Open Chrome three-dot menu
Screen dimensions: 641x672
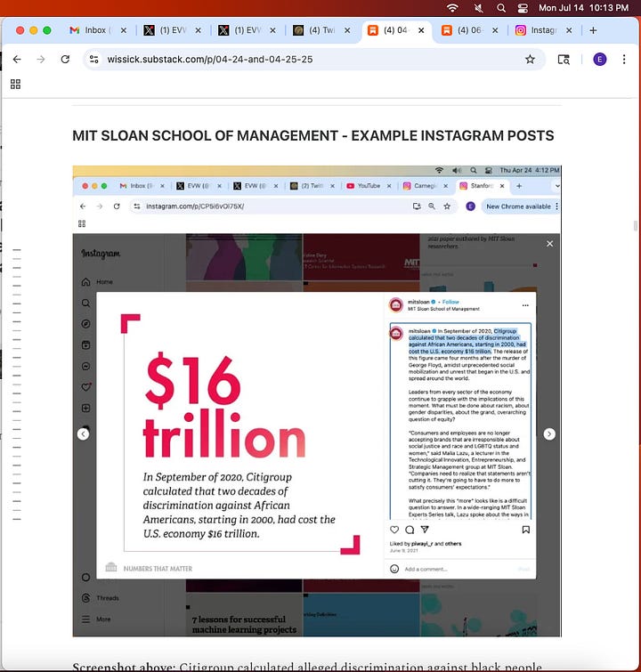pos(624,59)
